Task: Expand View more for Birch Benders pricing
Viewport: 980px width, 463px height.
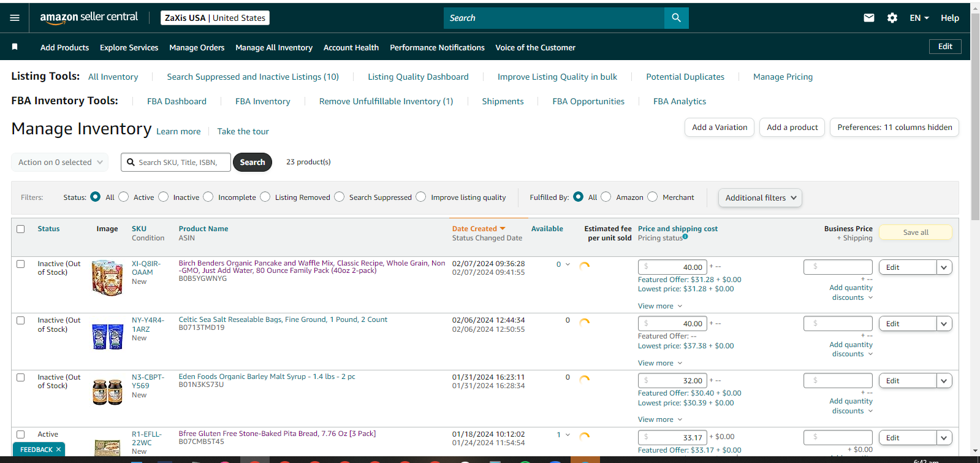Action: pyautogui.click(x=660, y=306)
